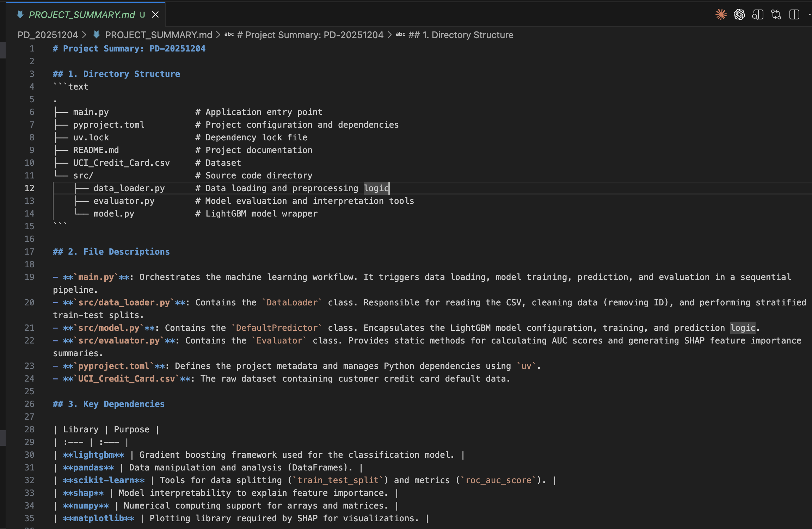
Task: Click the markdown file icon in the breadcrumb
Action: [97, 35]
